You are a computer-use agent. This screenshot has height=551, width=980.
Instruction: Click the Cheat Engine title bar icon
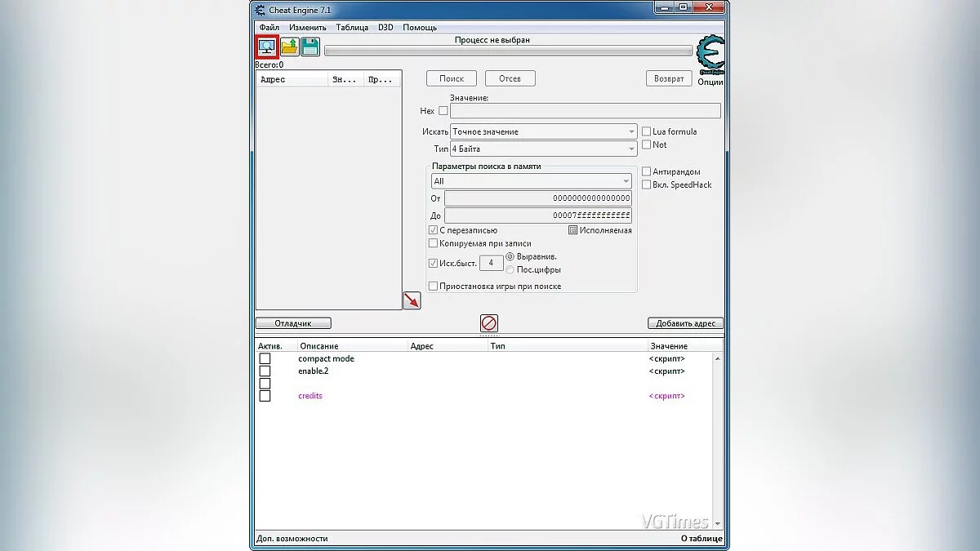(x=261, y=10)
